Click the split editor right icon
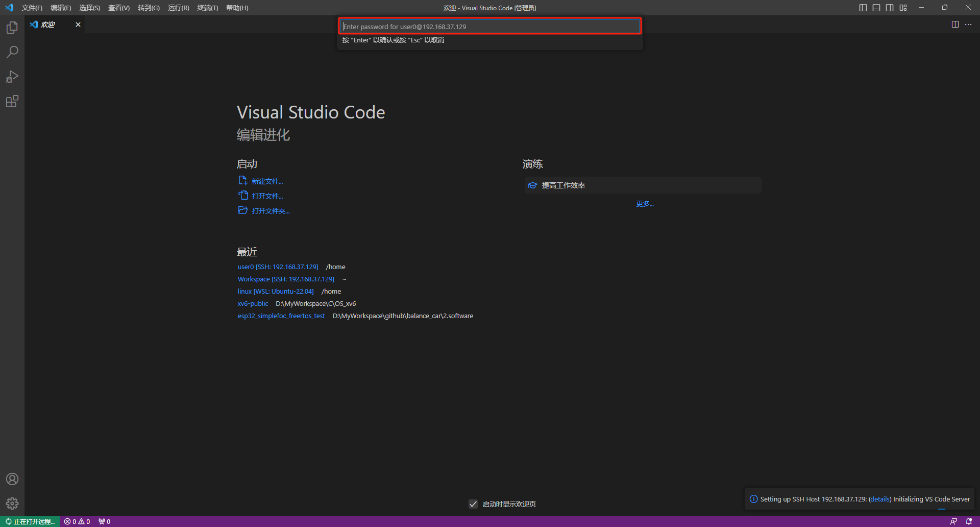Screen dimensions: 980x527 tap(955, 25)
